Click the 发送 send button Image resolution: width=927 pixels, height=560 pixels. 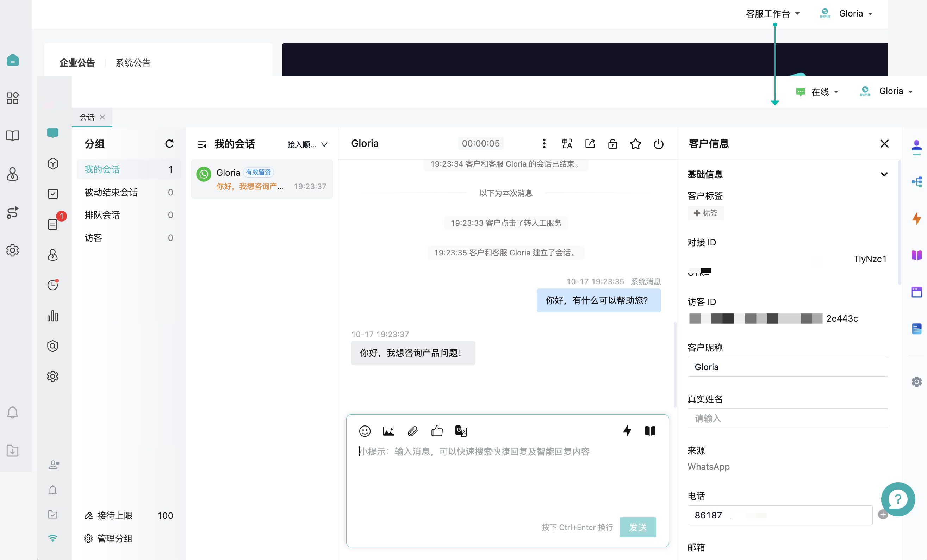(637, 527)
